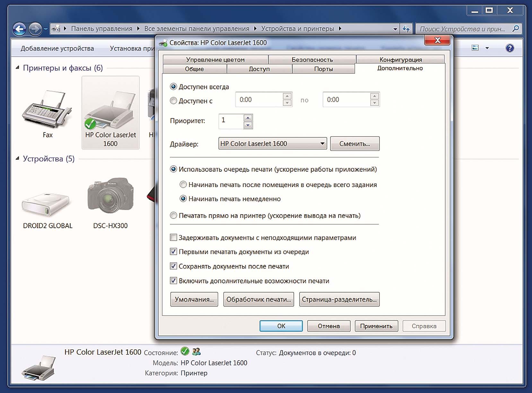Click the 'Применить' button
The image size is (532, 393).
coord(376,326)
